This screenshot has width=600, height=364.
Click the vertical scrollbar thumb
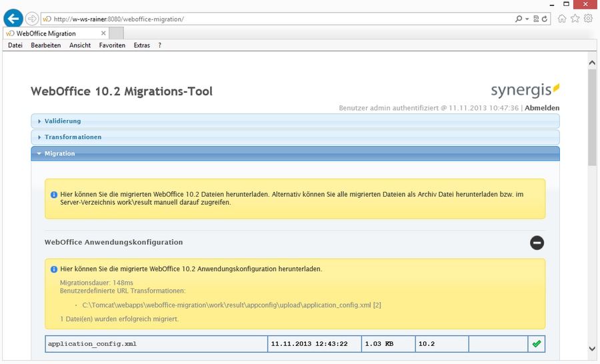pos(592,117)
